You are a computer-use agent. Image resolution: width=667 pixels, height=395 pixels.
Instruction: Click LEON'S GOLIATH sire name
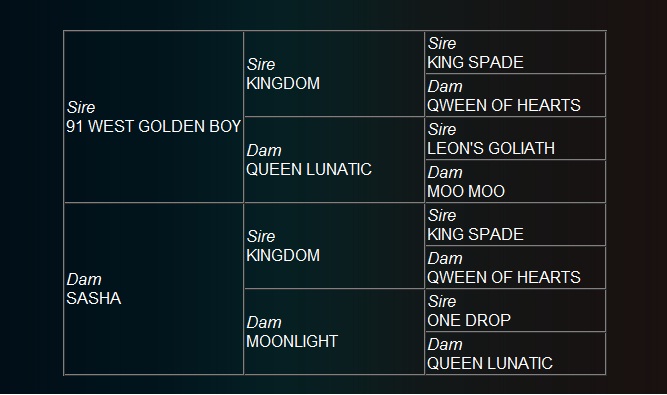(x=491, y=148)
